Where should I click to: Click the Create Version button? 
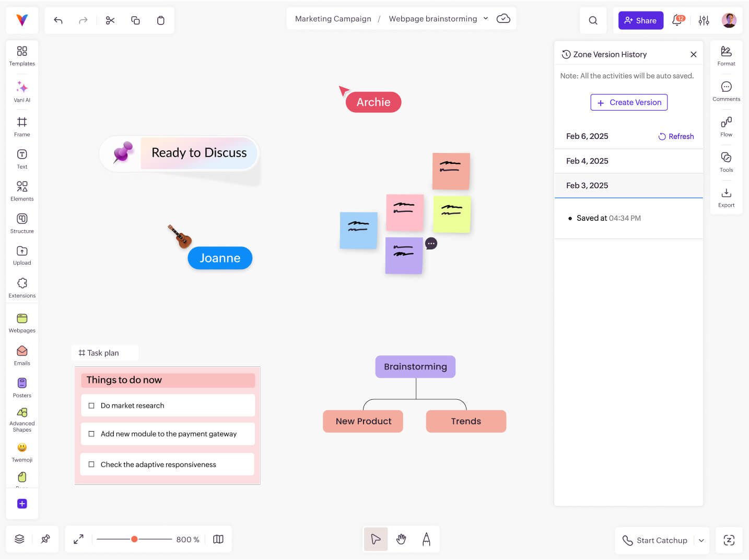tap(629, 102)
